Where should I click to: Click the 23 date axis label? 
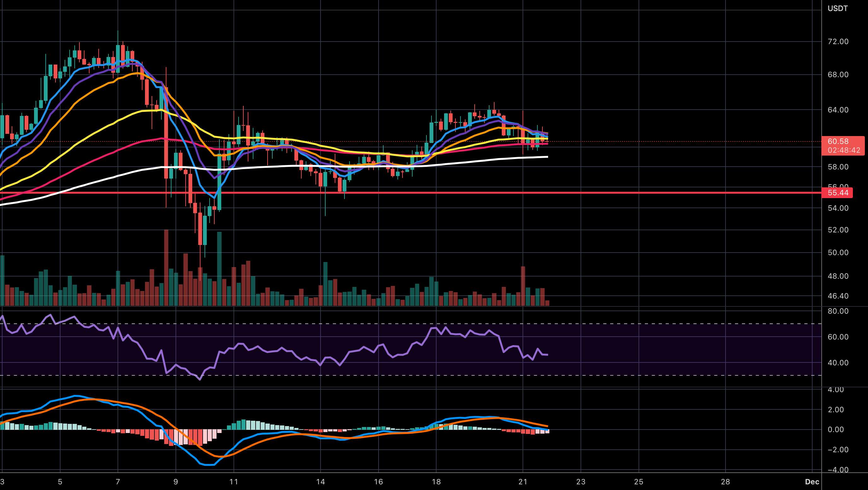pos(581,481)
